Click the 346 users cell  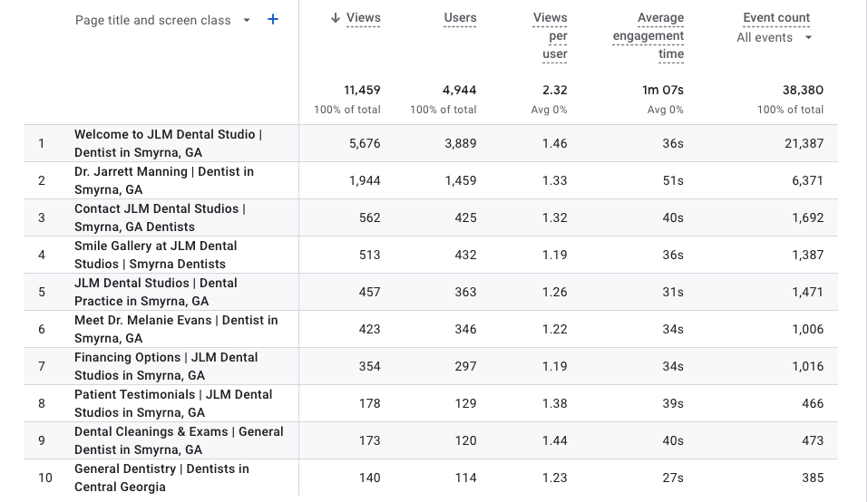pos(465,329)
